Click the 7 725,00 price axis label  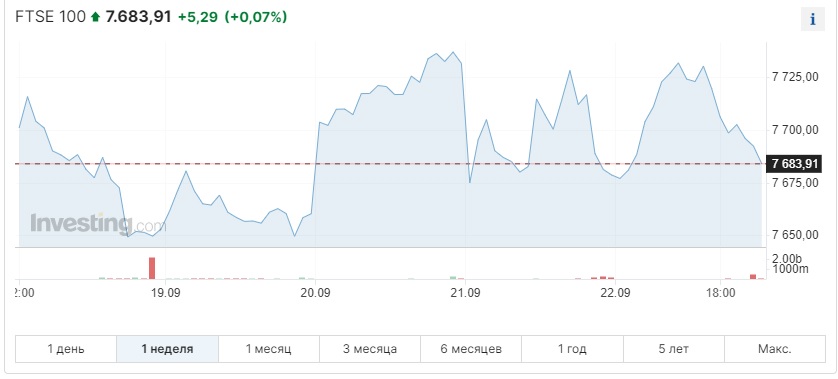tap(795, 78)
